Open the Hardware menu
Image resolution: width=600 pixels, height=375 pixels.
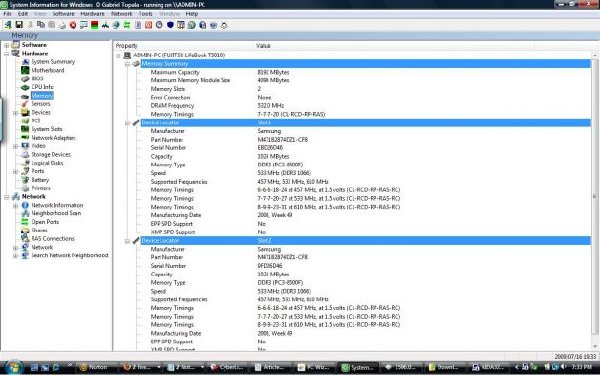(92, 13)
